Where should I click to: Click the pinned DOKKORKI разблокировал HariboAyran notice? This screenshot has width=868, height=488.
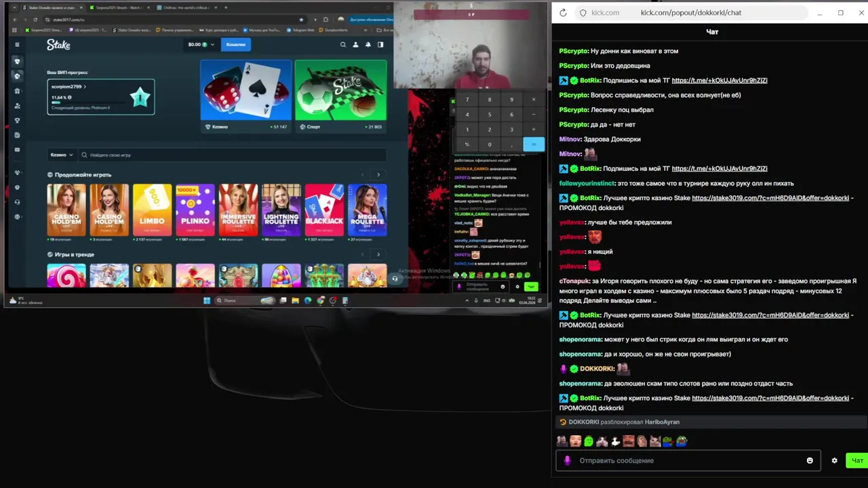click(x=710, y=422)
